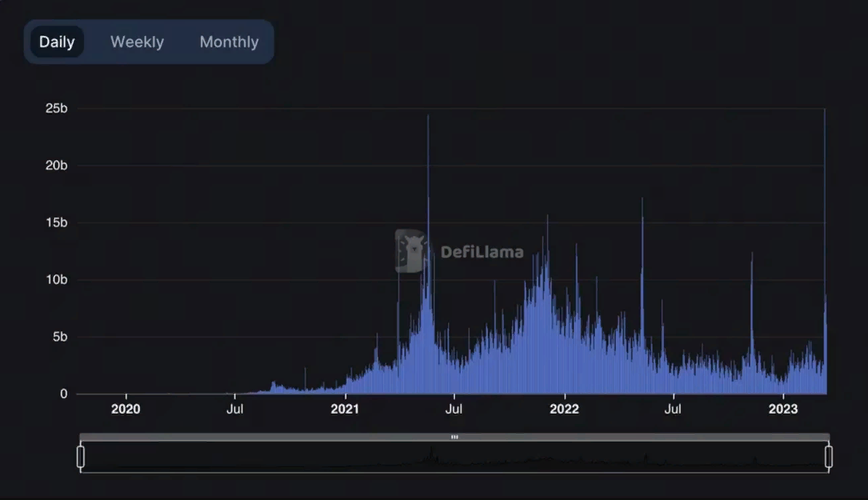This screenshot has width=868, height=500.
Task: Click the DefiLlama watermark text
Action: pyautogui.click(x=481, y=252)
